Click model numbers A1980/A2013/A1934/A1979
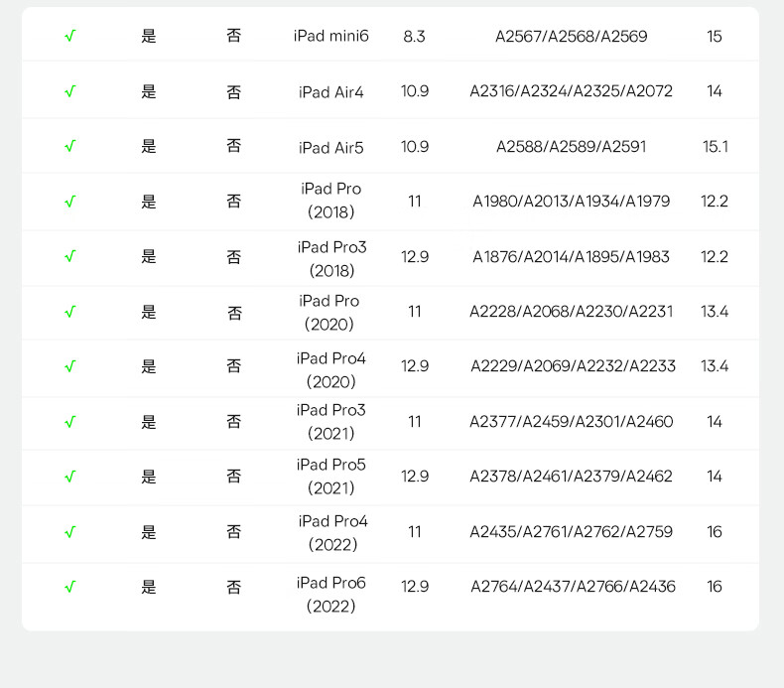Image resolution: width=784 pixels, height=688 pixels. (571, 202)
